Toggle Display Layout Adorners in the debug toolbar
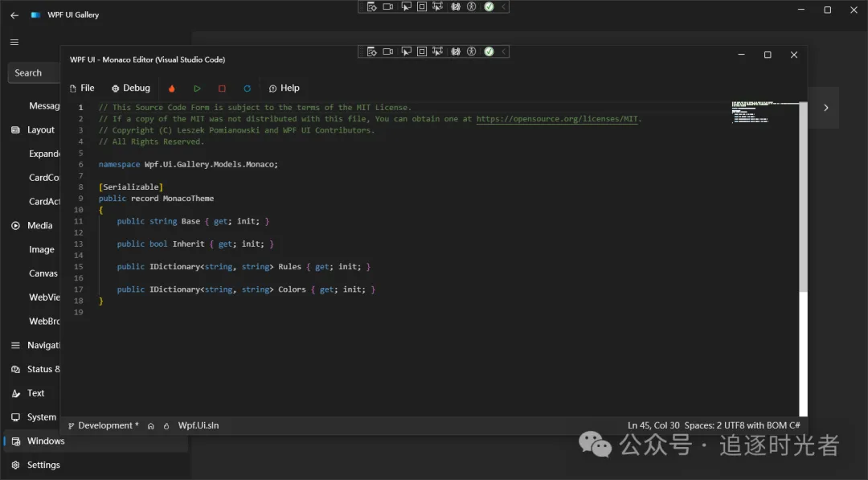The image size is (868, 480). tap(421, 51)
